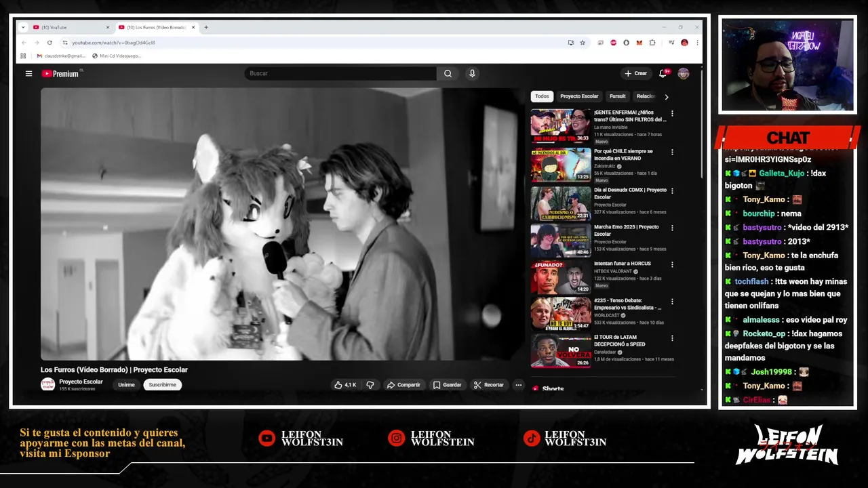
Task: Open the YouTube notifications bell
Action: coord(663,73)
